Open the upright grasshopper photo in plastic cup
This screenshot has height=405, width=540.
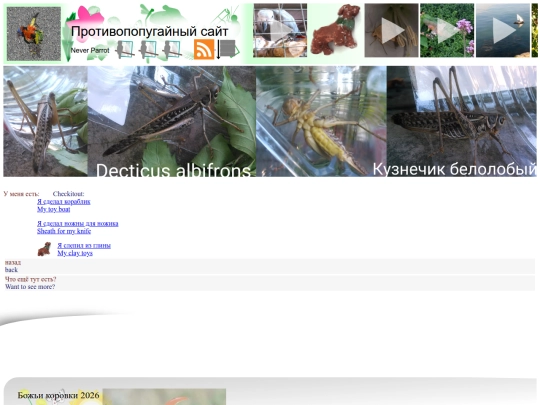[x=45, y=121]
